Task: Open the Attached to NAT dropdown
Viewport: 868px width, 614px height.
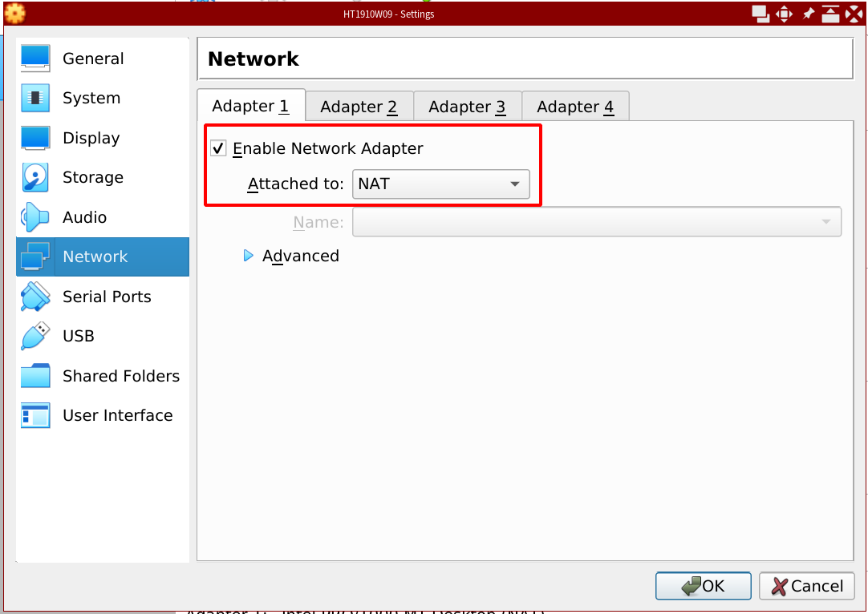Action: [x=440, y=184]
